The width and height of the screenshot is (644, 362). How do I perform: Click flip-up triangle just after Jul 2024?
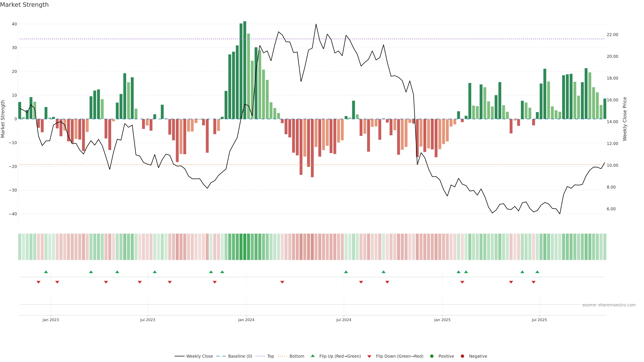click(346, 272)
